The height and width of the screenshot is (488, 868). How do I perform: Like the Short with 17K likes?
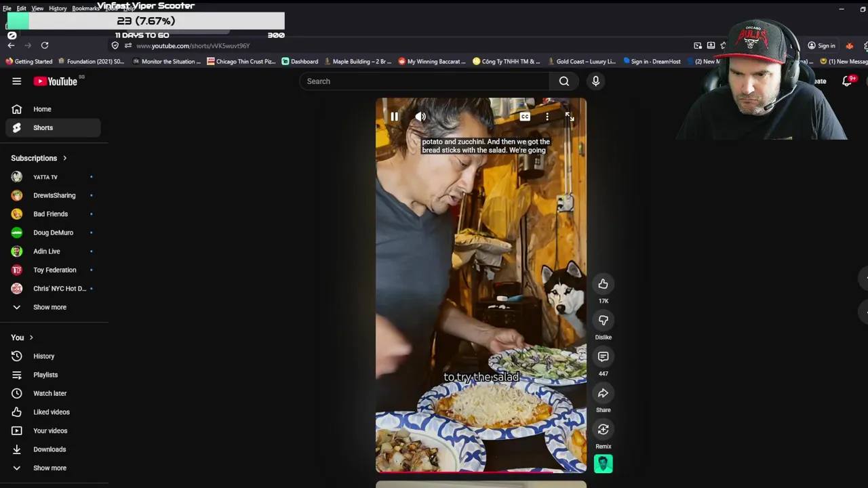tap(603, 284)
